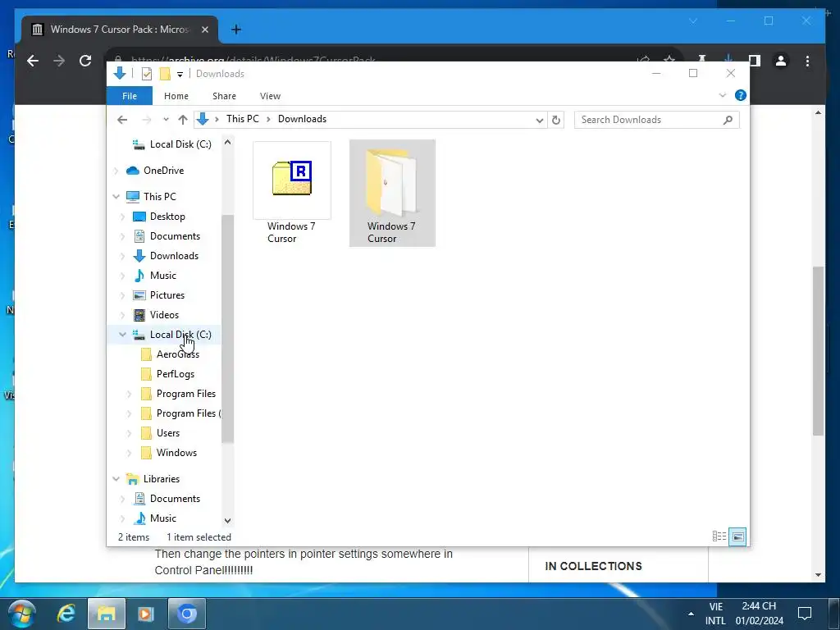Screen dimensions: 840x630
Task: Go up one folder level
Action: click(183, 120)
